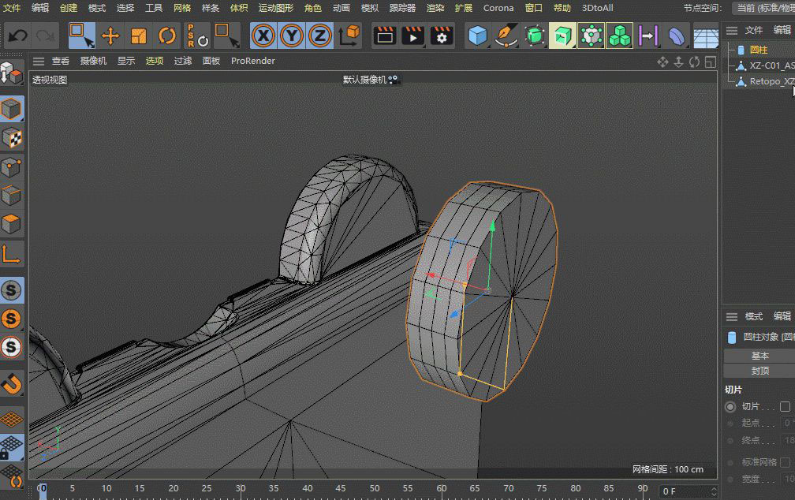Viewport: 795px width, 500px height.
Task: Click the coordinate system icon
Action: 349,36
